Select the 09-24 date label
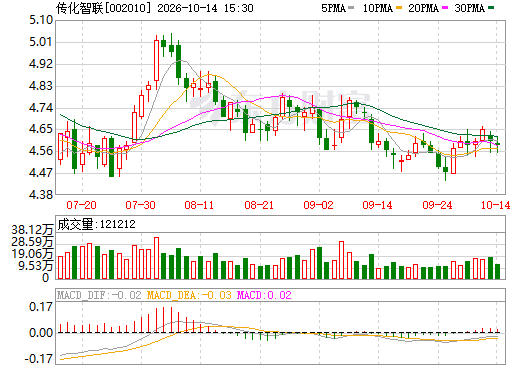Viewport: 520px width, 365px height. (437, 205)
